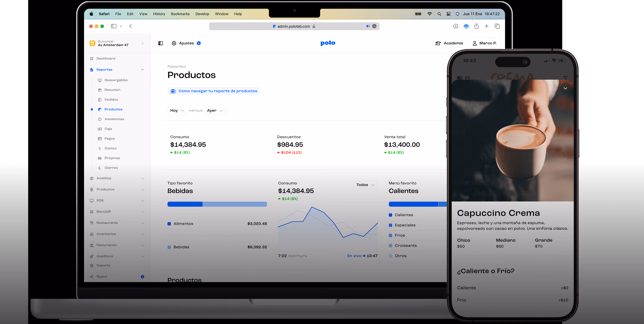644x324 pixels.
Task: Tap the filter icon on the phone screen
Action: tap(565, 78)
